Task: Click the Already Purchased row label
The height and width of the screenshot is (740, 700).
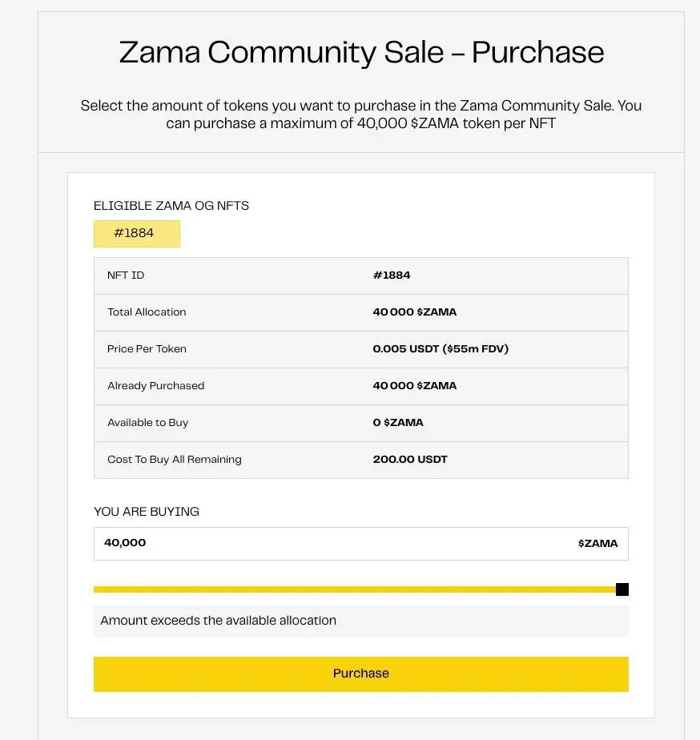Action: 156,386
